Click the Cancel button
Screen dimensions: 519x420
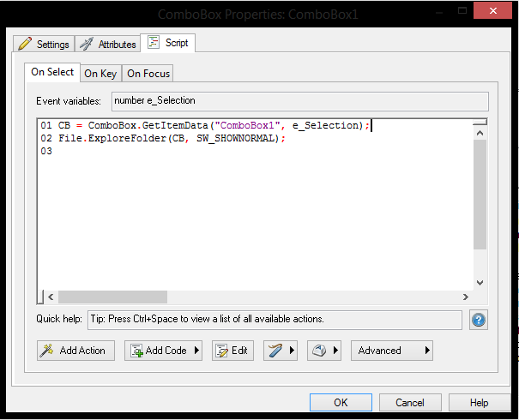tap(410, 403)
